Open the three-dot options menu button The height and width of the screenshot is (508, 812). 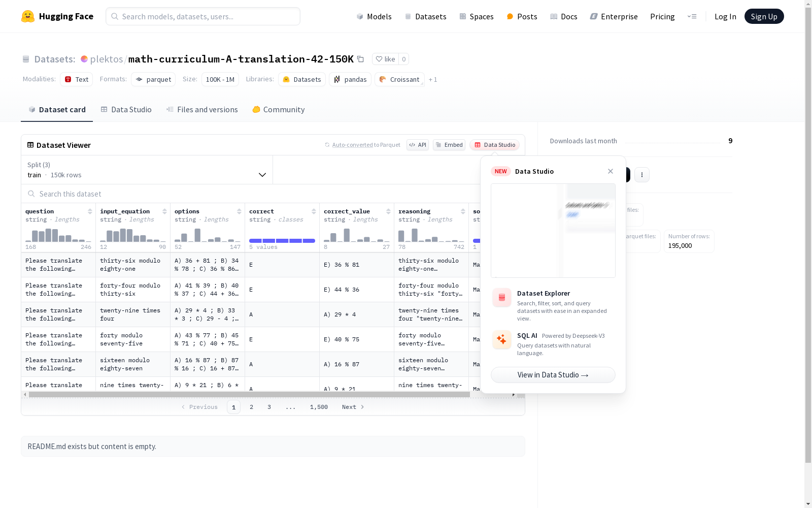642,175
